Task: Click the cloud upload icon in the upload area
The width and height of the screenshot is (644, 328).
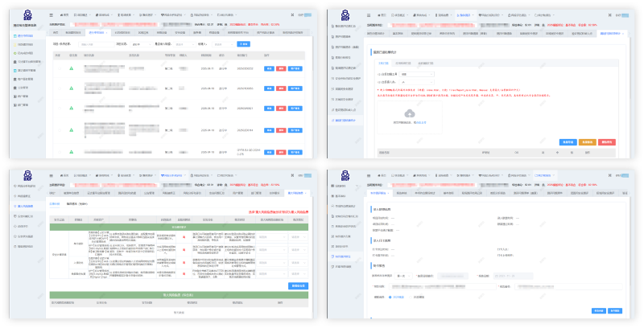Action: [x=409, y=113]
